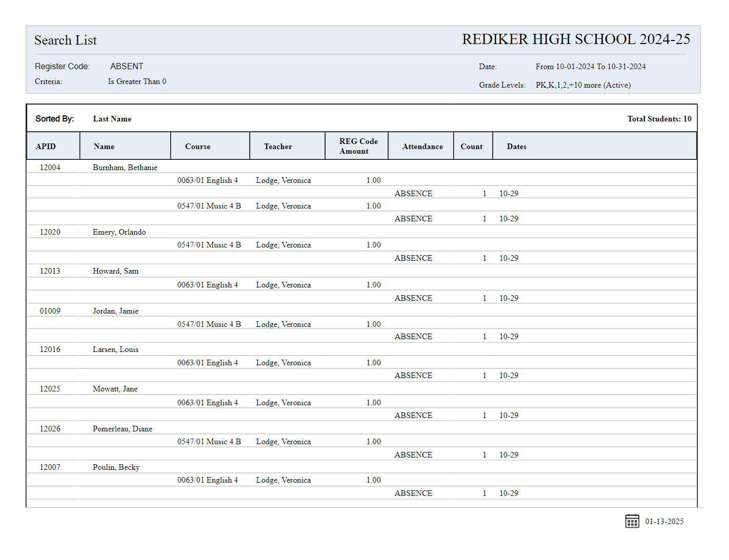729x560 pixels.
Task: Select student Mowatt, Jane
Action: point(115,389)
